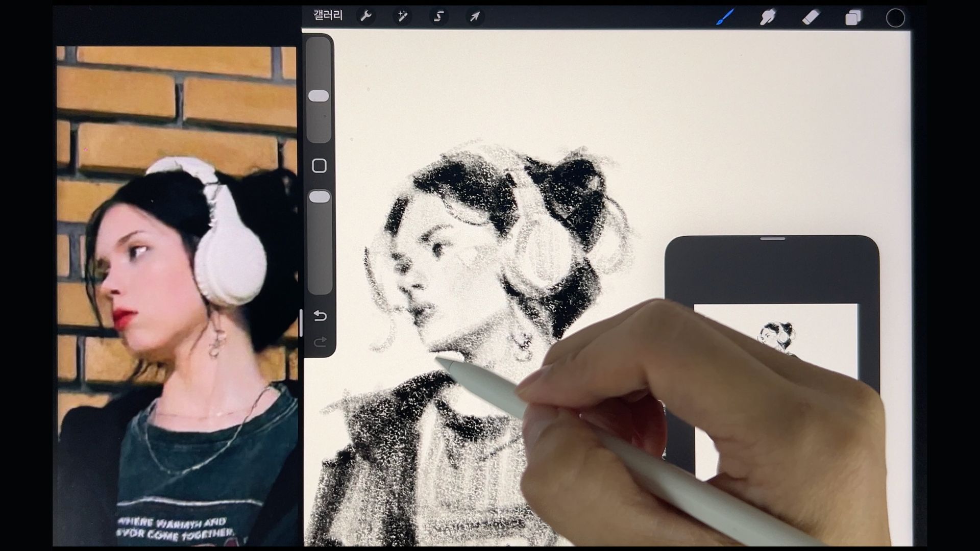
Task: Click the brush opacity slider handle
Action: (x=320, y=197)
